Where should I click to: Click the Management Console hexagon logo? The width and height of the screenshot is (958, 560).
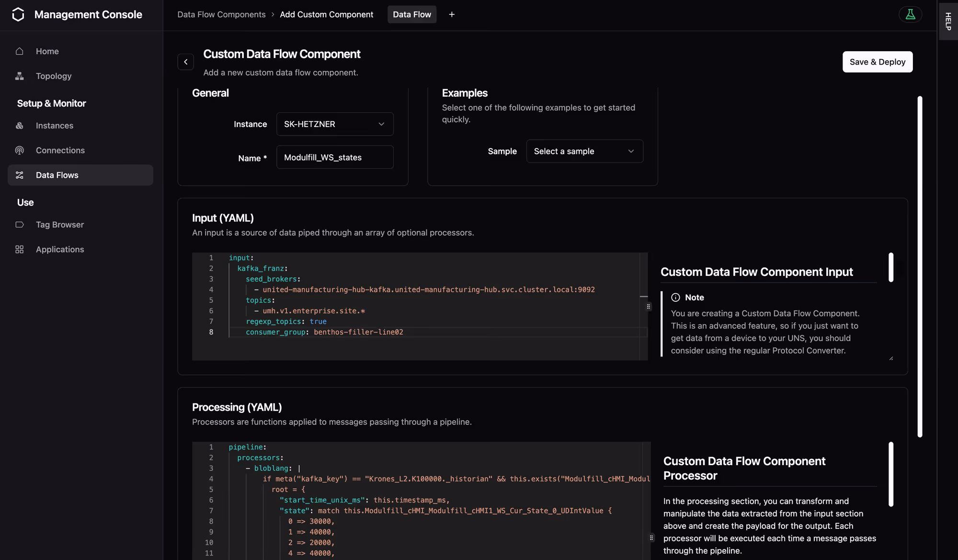point(18,14)
